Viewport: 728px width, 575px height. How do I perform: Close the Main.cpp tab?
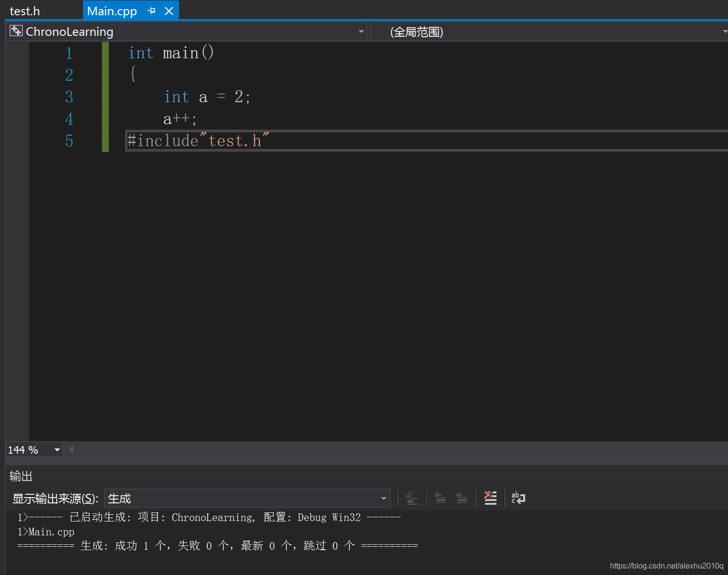(169, 11)
